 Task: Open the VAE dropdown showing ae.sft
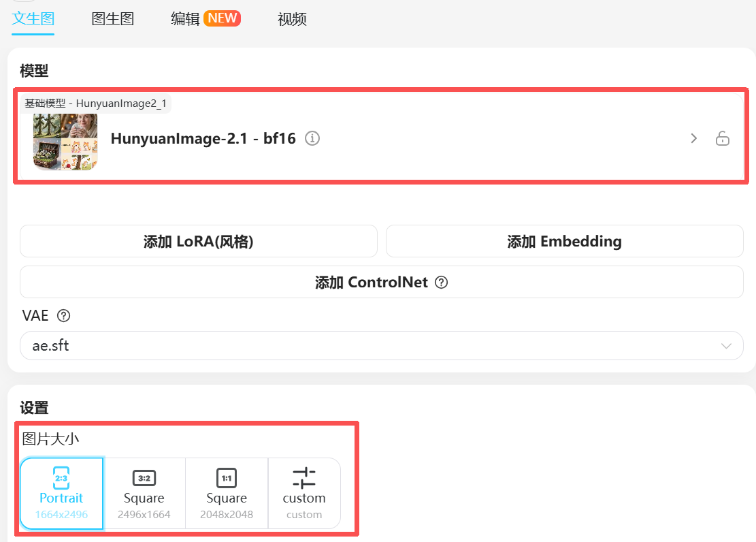pyautogui.click(x=381, y=346)
